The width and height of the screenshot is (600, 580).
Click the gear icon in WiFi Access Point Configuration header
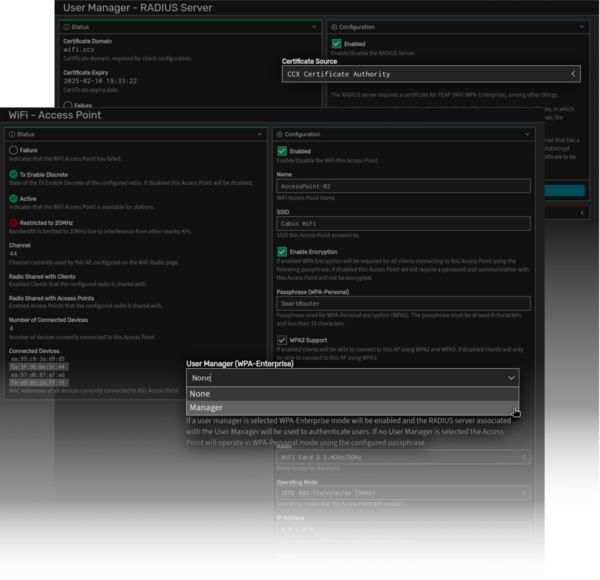(x=279, y=134)
